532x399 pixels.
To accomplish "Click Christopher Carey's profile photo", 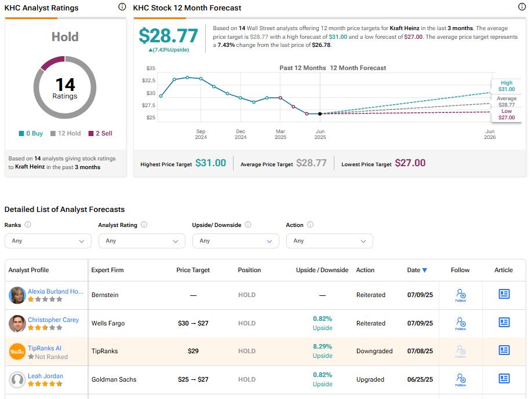I will 17,323.
